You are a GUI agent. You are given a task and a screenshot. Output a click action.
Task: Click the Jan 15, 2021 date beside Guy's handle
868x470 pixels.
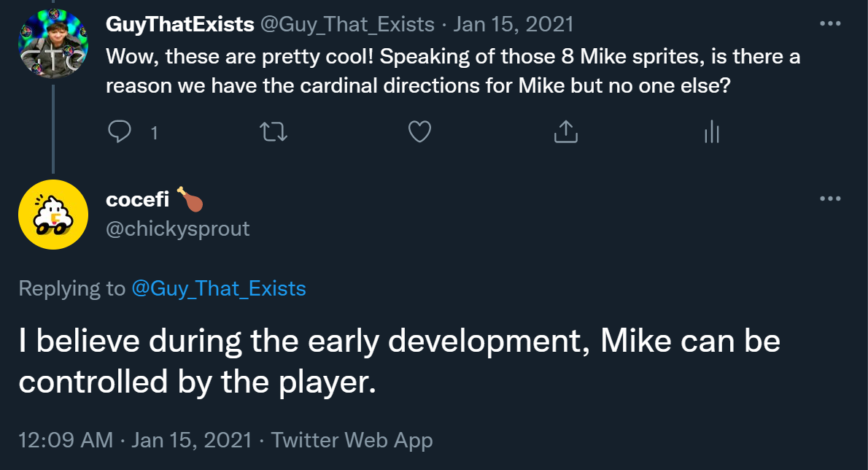[514, 24]
